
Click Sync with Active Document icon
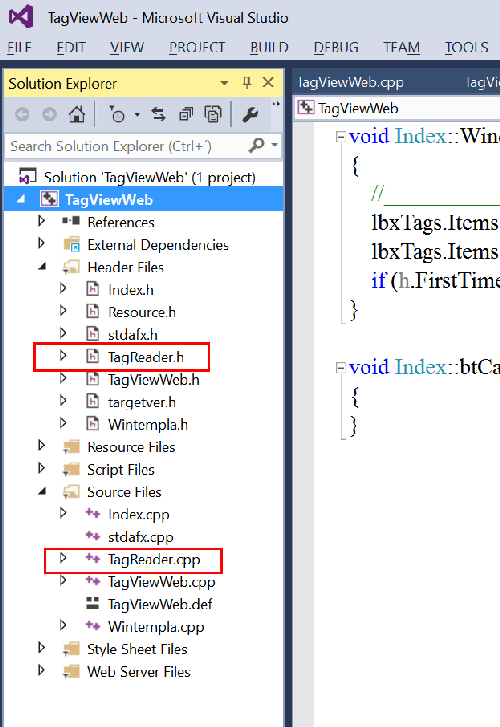coord(159,114)
